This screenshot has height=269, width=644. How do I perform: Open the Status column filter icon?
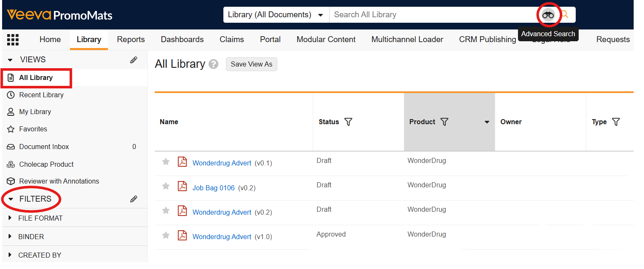(x=349, y=122)
